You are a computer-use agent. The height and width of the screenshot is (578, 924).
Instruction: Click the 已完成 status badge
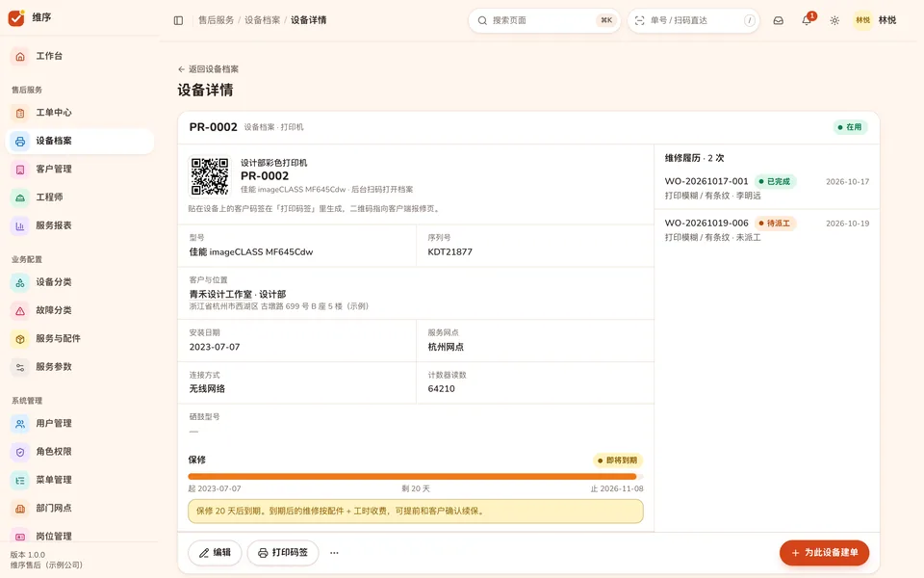point(775,182)
